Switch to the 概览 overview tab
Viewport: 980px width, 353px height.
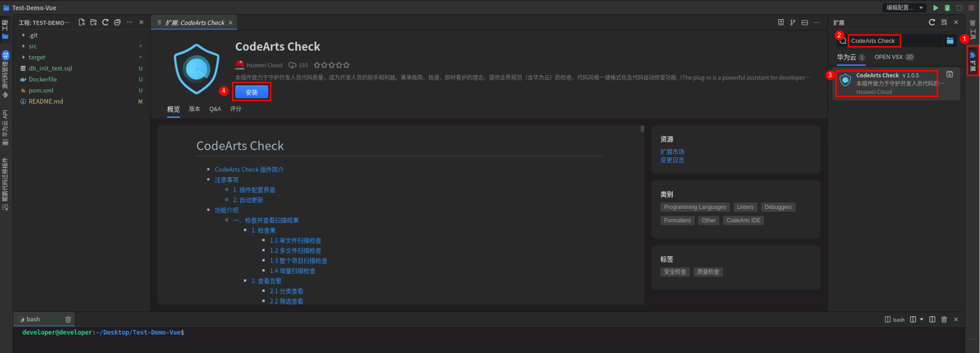click(x=173, y=109)
